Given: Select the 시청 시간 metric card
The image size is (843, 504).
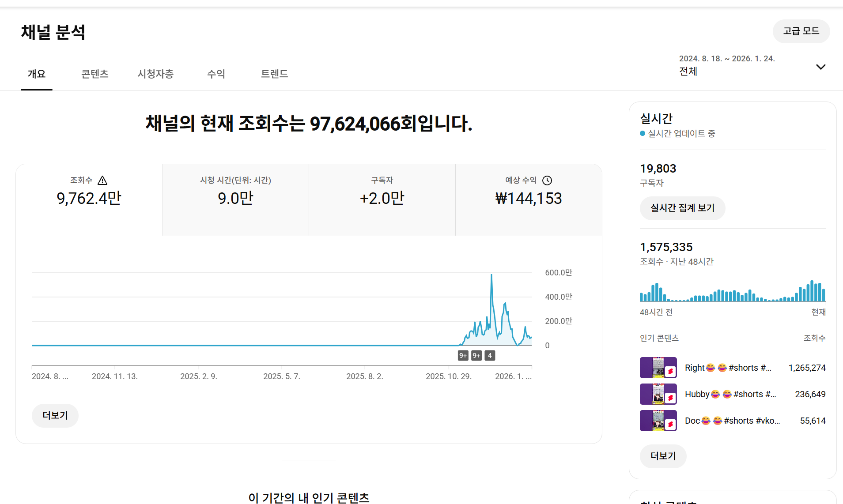Looking at the screenshot, I should pyautogui.click(x=235, y=199).
